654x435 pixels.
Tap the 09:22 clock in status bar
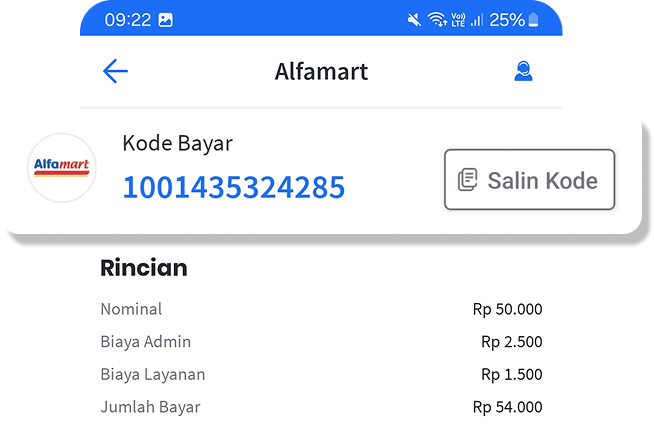pyautogui.click(x=128, y=20)
